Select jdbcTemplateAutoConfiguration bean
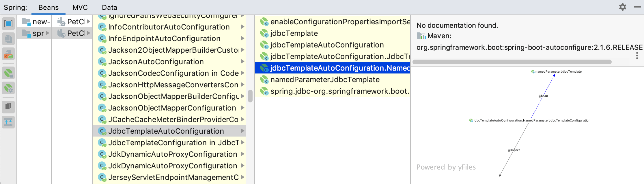The image size is (644, 184). click(x=333, y=45)
